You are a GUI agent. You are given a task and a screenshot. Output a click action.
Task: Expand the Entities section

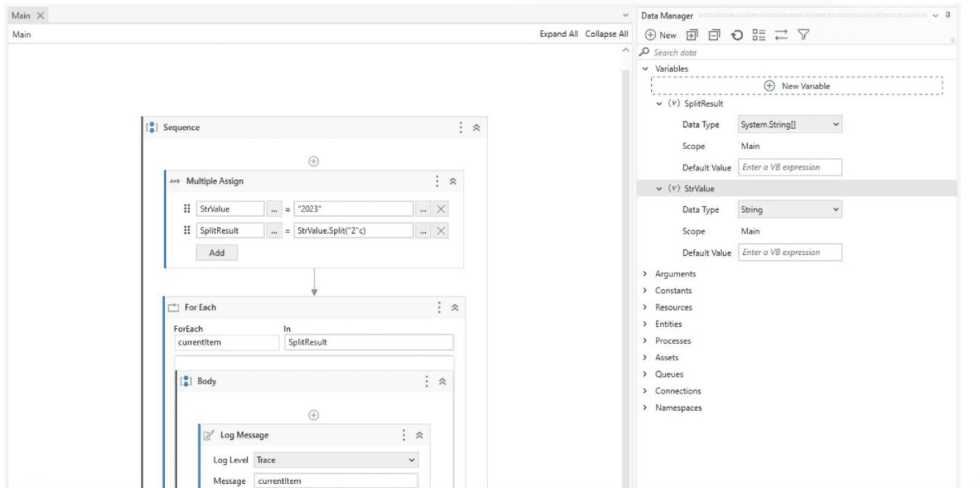point(645,324)
